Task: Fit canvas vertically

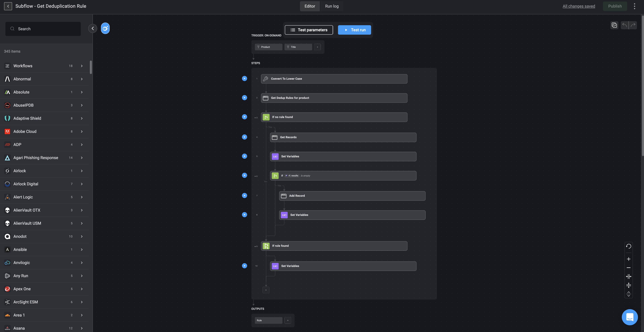Action: [629, 285]
